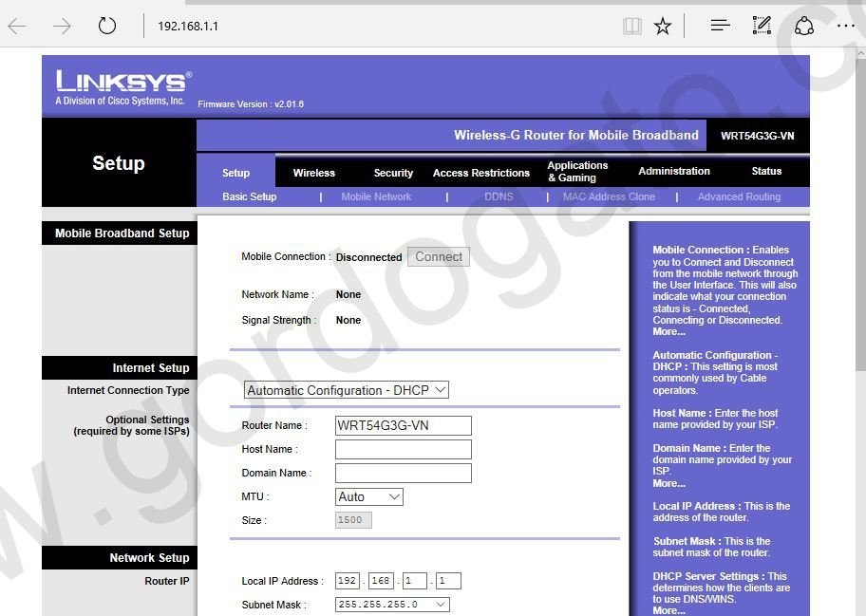Screen dimensions: 866x616
Task: Click inside the Host Name field
Action: click(403, 449)
